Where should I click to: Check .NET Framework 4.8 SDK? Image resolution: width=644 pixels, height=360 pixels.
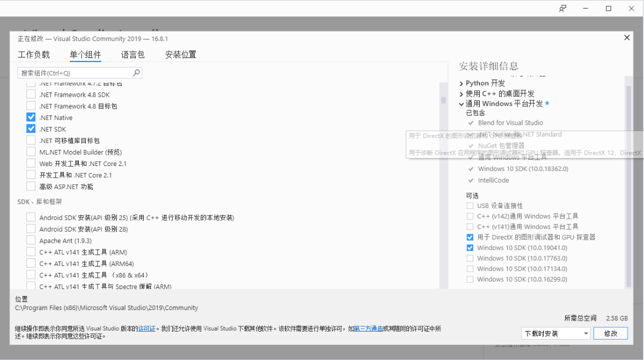click(31, 95)
